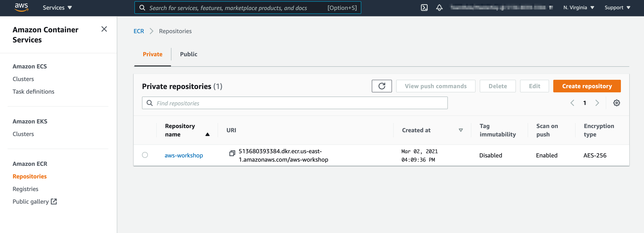Open the Support dropdown menu
644x233 pixels.
tap(617, 8)
